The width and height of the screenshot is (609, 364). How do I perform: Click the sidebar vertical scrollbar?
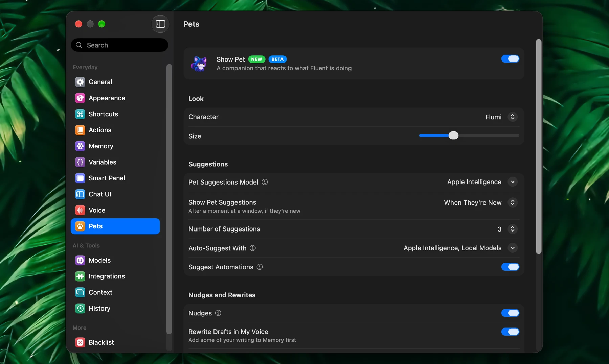(x=169, y=199)
